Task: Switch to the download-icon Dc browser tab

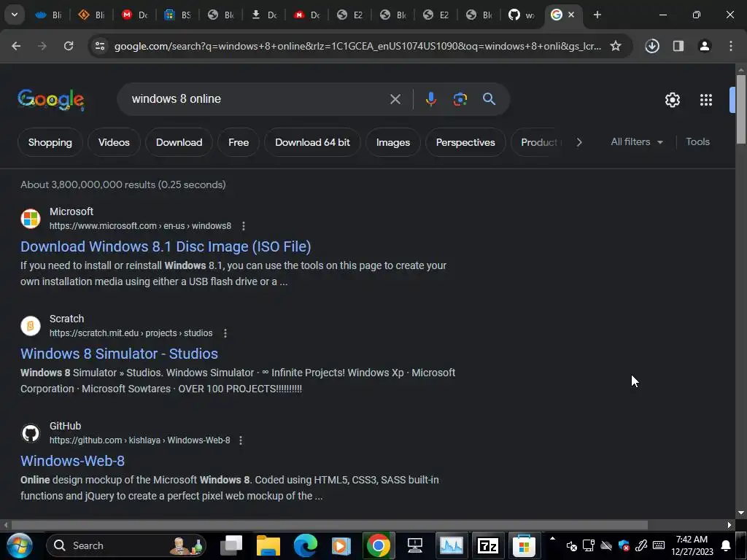Action: 263,15
